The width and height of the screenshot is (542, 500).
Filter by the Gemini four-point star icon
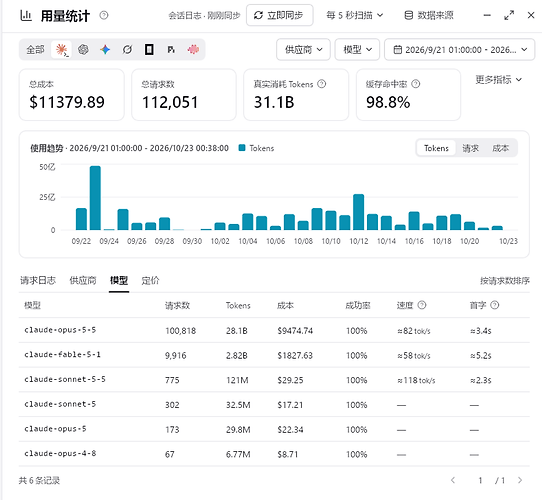(x=105, y=49)
